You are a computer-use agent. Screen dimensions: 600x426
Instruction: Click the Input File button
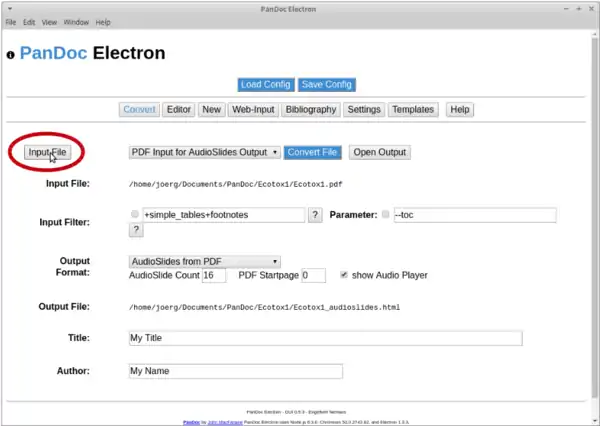tap(48, 152)
